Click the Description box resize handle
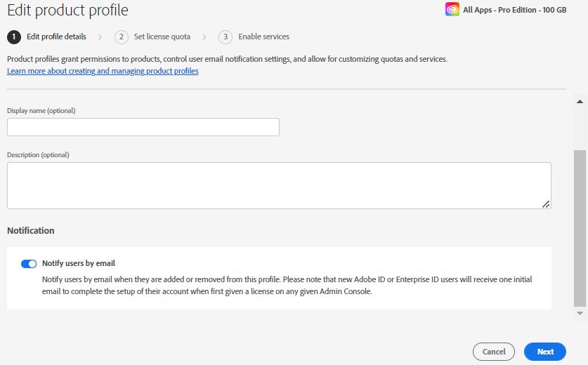This screenshot has width=588, height=365. pos(546,204)
